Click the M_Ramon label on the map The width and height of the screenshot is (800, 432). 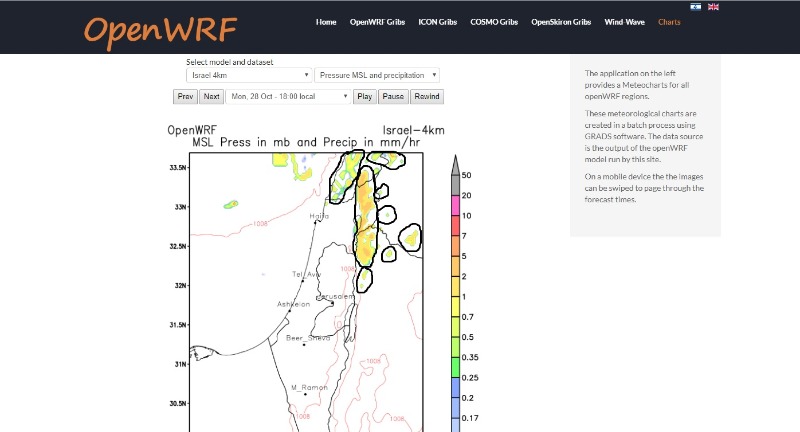pos(309,388)
